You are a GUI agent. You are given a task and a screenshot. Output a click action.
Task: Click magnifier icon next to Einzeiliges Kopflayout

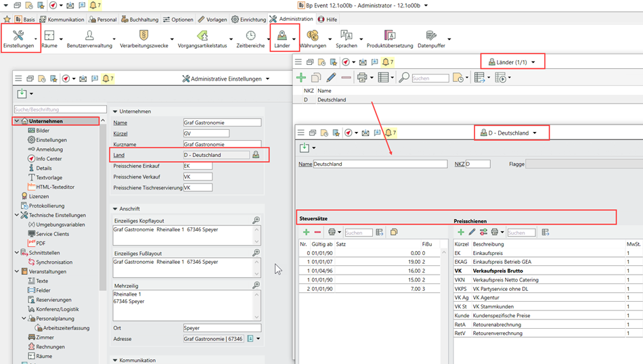coord(256,221)
